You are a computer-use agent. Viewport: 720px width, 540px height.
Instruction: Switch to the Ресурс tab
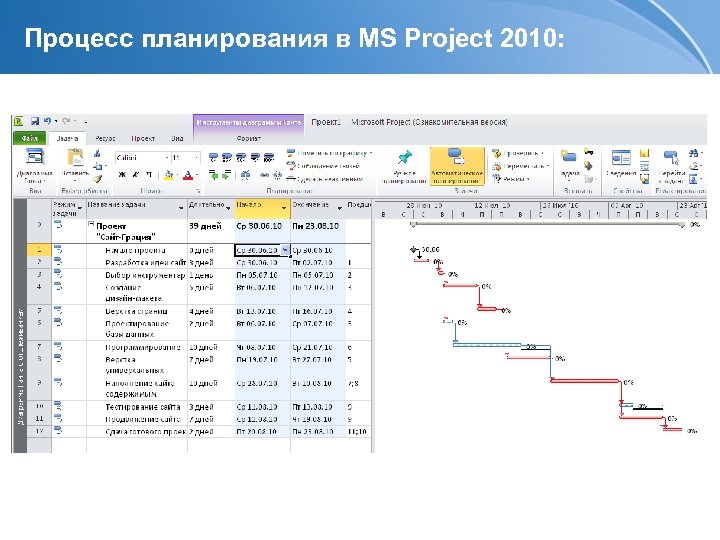click(x=105, y=138)
